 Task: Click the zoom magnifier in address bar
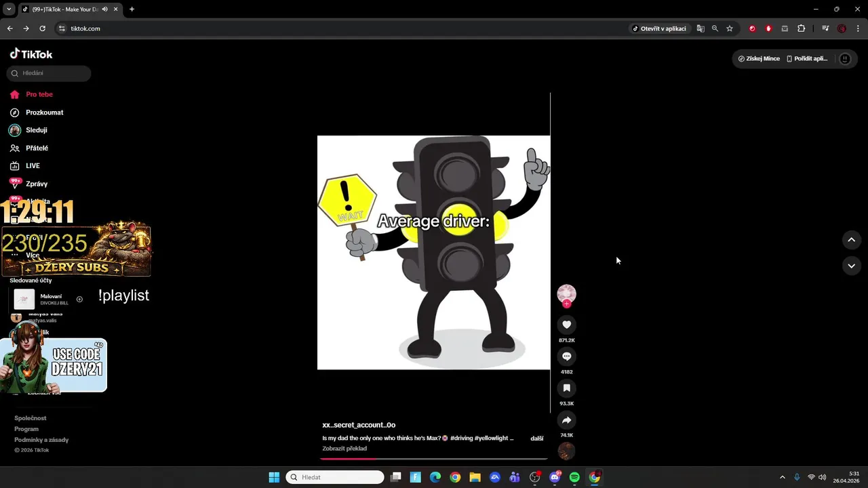click(x=715, y=28)
